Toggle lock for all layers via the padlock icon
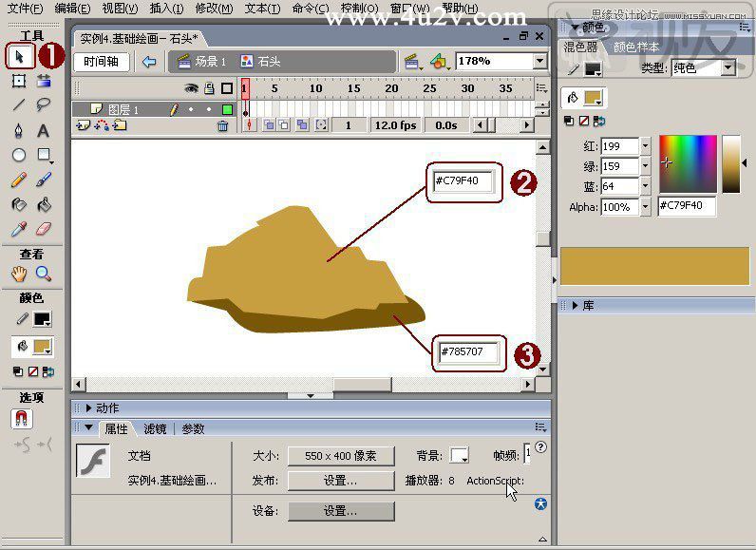Viewport: 756px width, 550px height. click(209, 87)
